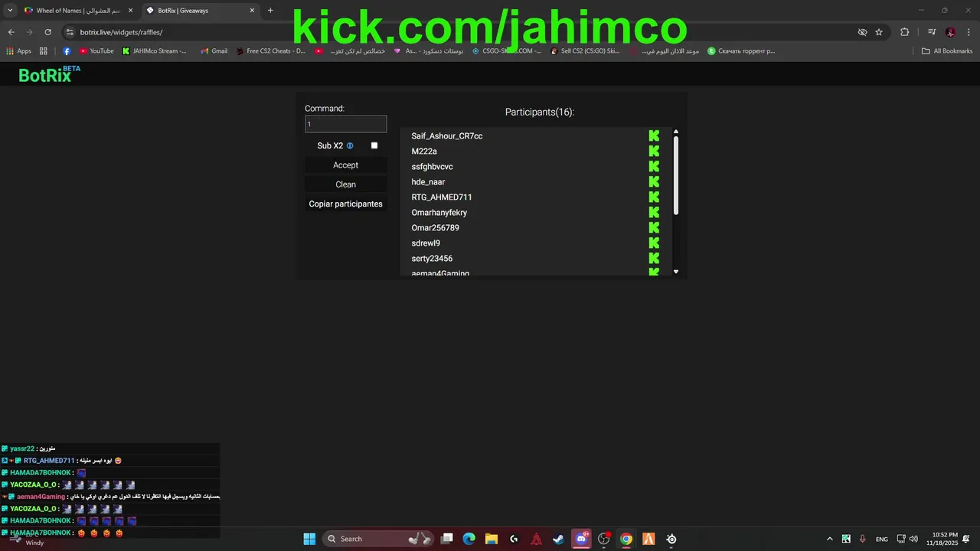Image resolution: width=980 pixels, height=551 pixels.
Task: Show hidden icons in the system tray
Action: tap(829, 539)
